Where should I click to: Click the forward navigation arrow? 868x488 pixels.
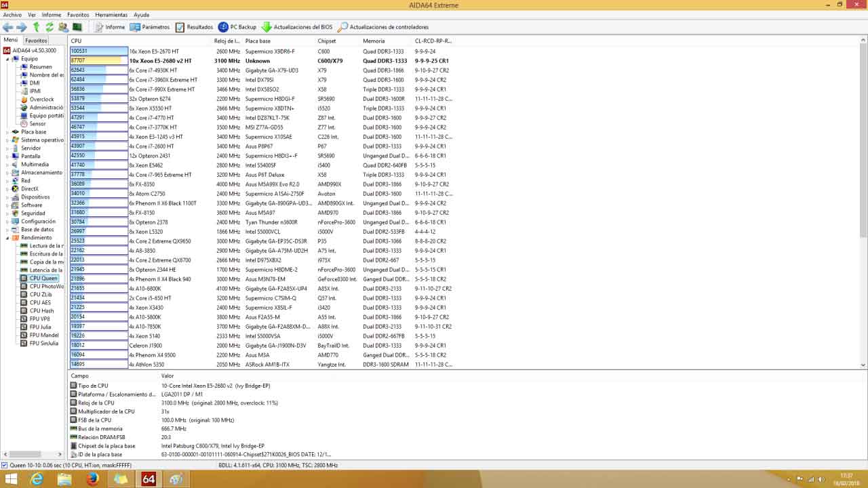(22, 27)
